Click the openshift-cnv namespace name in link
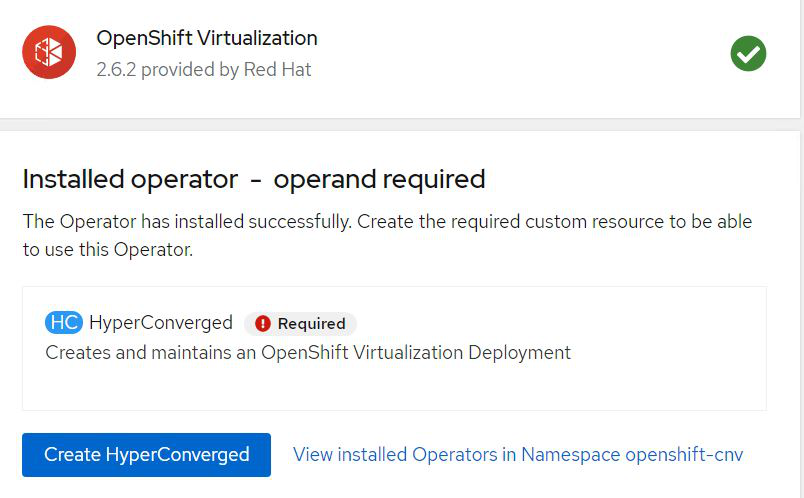 684,455
